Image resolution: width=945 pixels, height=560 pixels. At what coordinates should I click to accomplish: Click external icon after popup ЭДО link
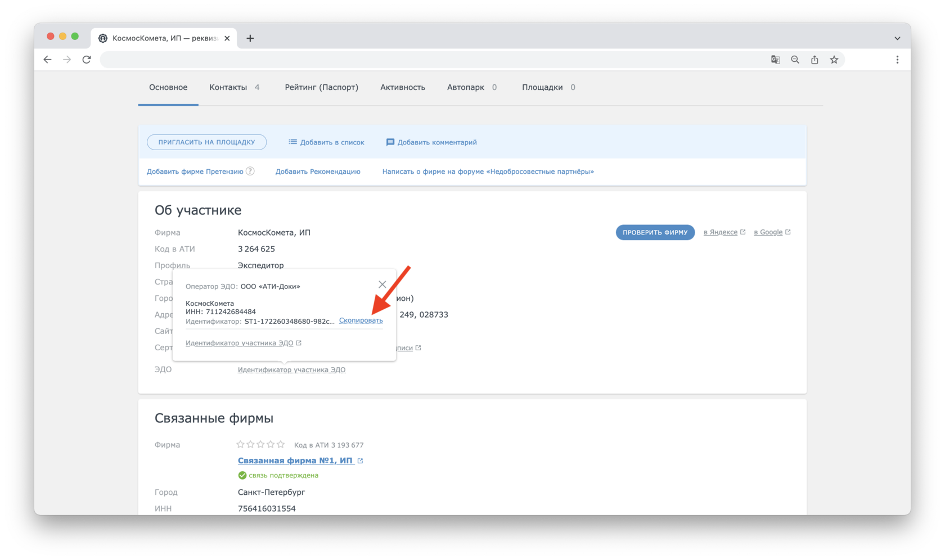pos(299,343)
